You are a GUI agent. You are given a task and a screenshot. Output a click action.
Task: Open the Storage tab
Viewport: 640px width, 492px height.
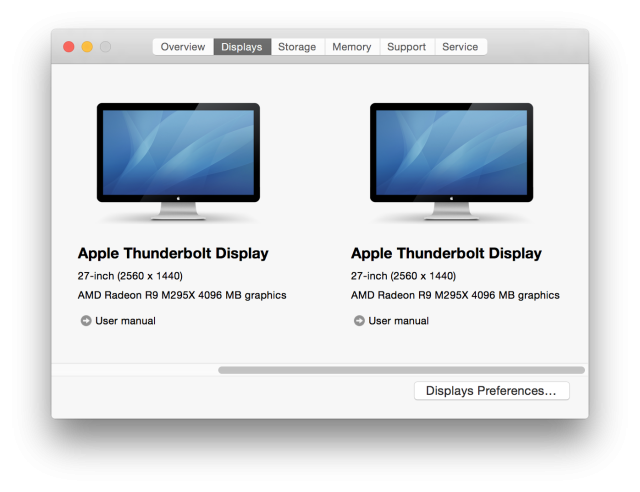[x=297, y=47]
